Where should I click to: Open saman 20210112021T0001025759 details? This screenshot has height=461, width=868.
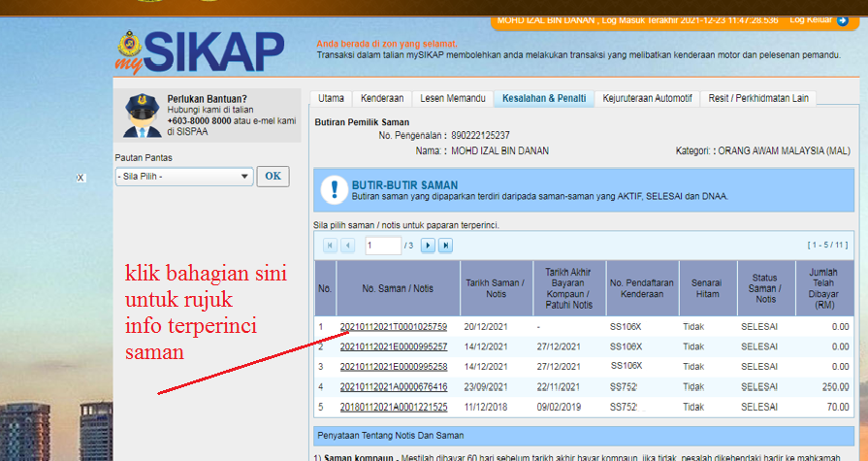click(394, 327)
